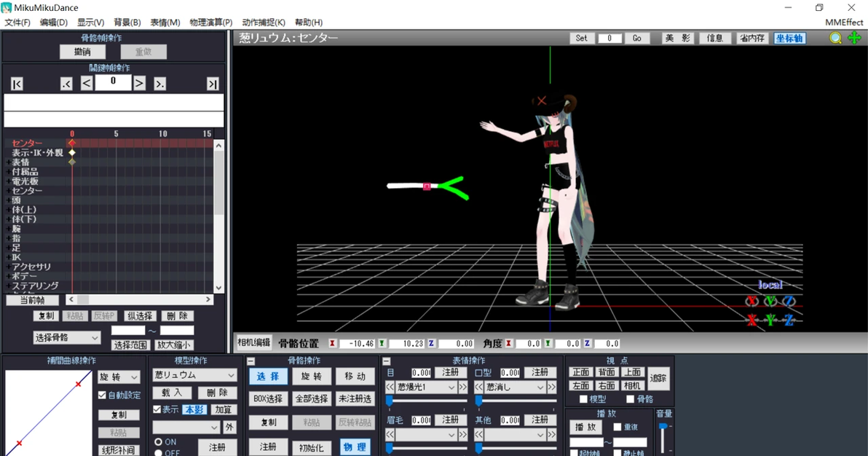Previous 口型 morph with << arrow

[x=479, y=387]
